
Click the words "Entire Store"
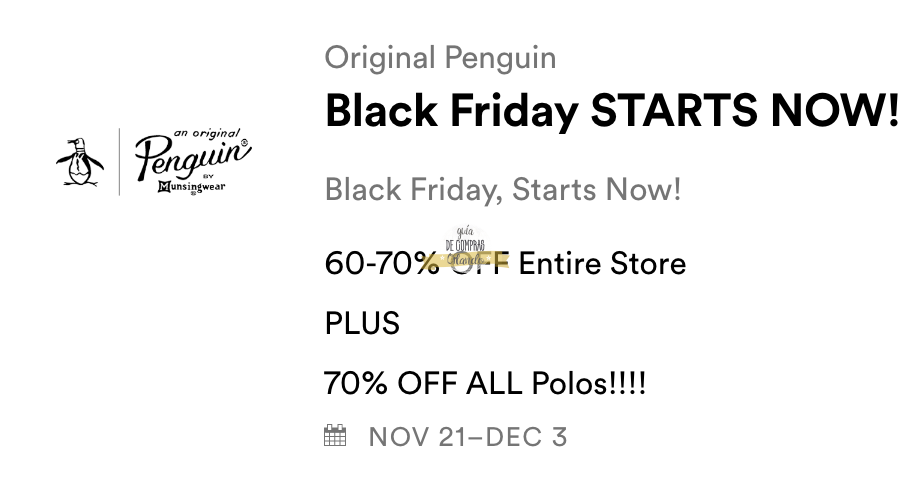click(x=602, y=264)
